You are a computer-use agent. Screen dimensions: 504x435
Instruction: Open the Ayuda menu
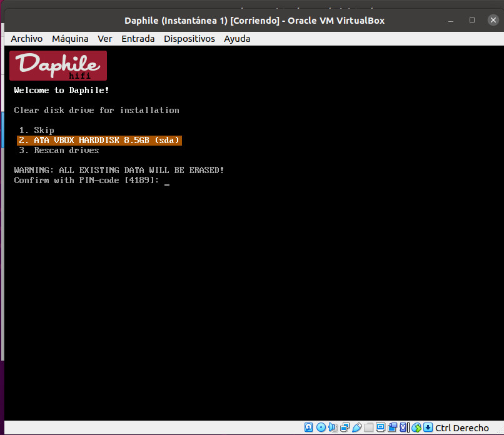[x=237, y=39]
